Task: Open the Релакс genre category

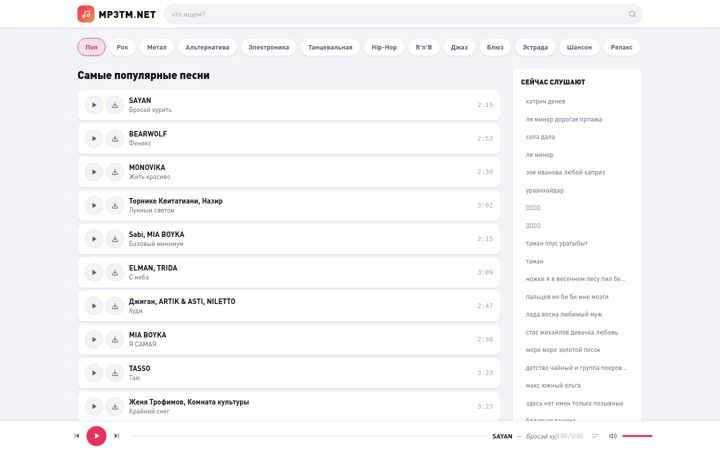Action: pyautogui.click(x=621, y=47)
